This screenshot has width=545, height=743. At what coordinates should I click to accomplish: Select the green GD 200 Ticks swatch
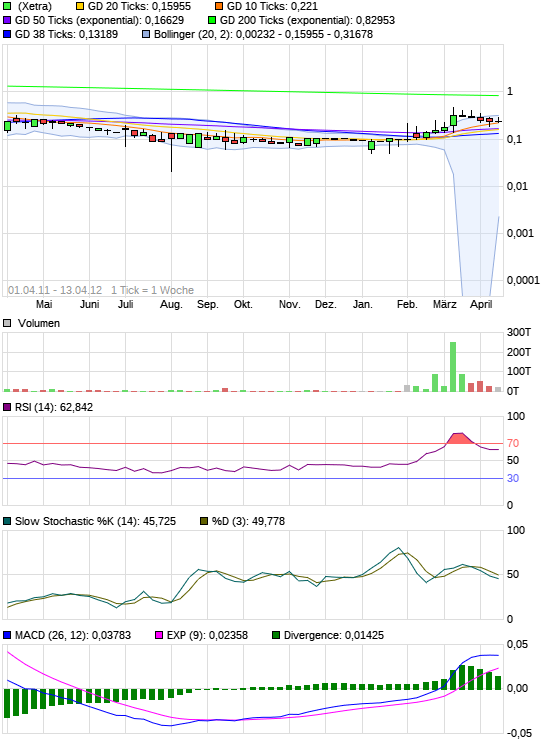pos(212,20)
